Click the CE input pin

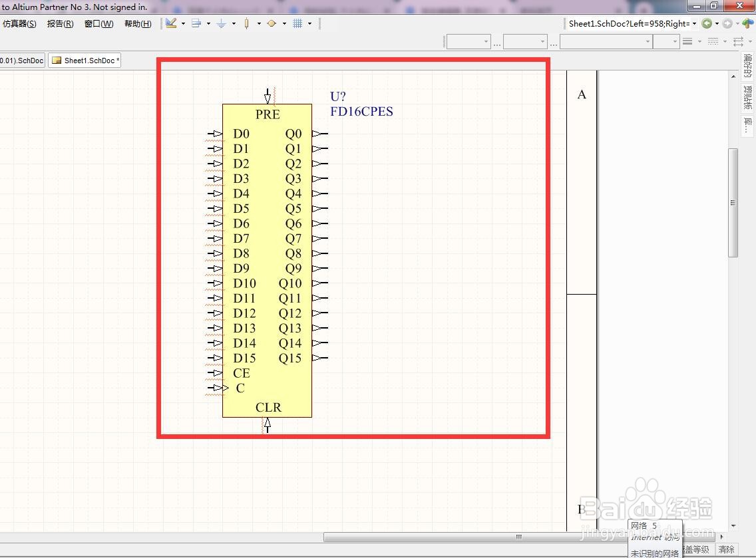click(x=215, y=372)
